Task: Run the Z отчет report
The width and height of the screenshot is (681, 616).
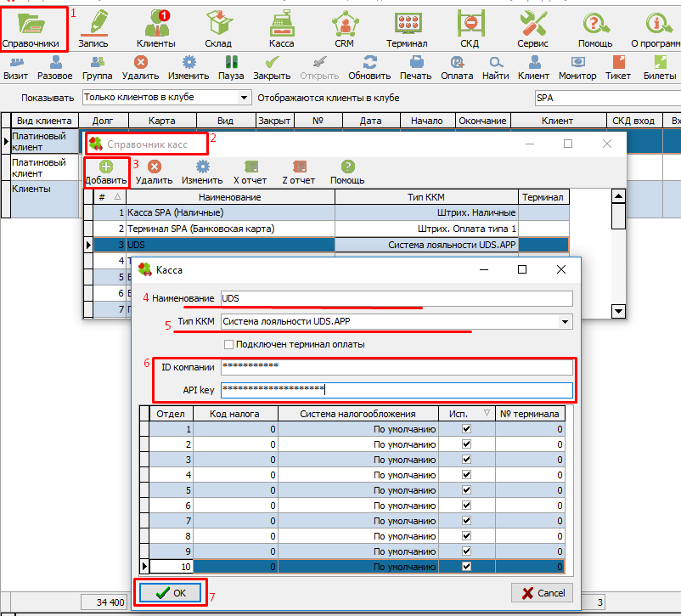Action: tap(299, 172)
